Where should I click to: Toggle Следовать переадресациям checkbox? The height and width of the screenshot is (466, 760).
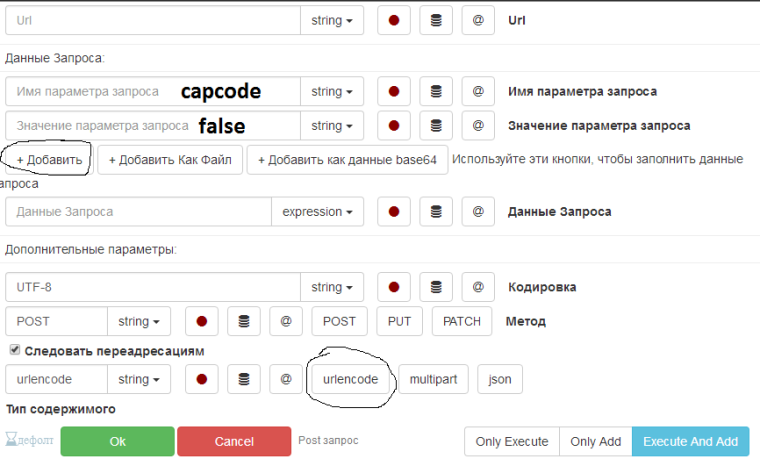coord(14,351)
